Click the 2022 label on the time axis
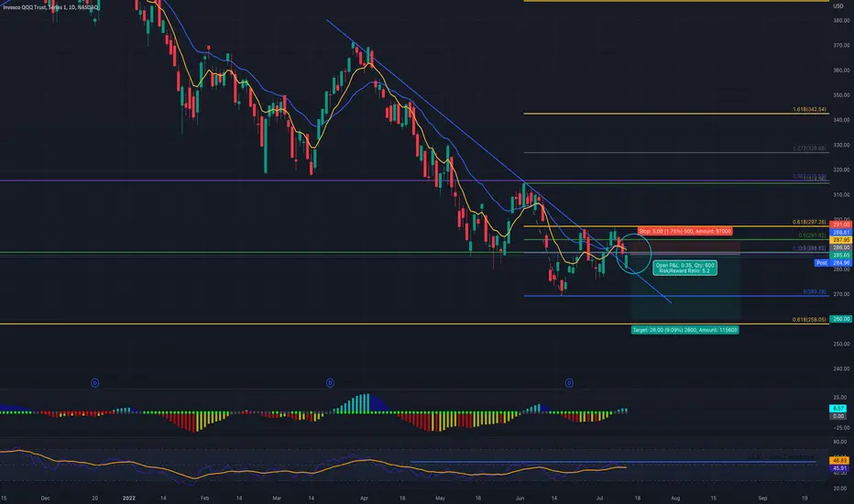 129,498
